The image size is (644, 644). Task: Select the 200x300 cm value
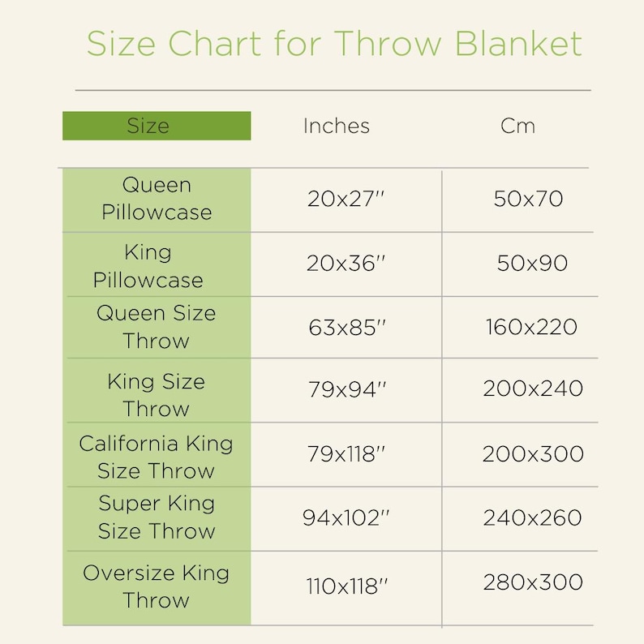(x=533, y=454)
